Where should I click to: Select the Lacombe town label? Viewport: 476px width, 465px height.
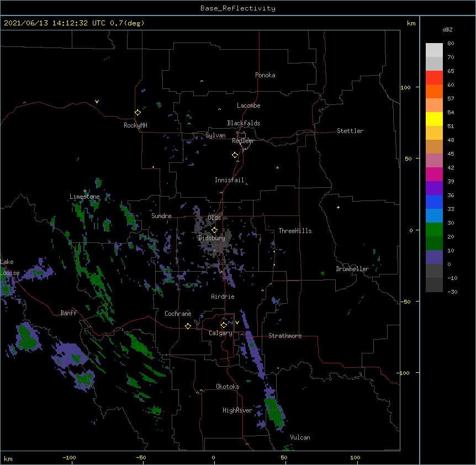pyautogui.click(x=248, y=105)
